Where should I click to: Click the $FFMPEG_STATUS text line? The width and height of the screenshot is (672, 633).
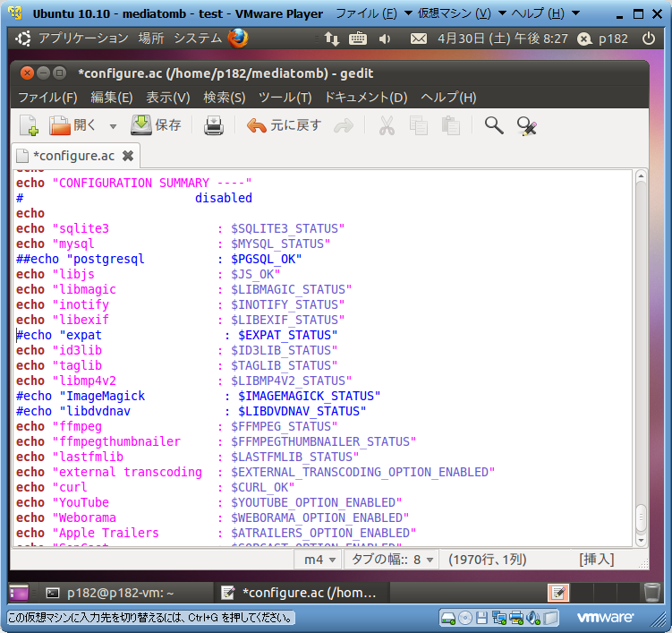(x=285, y=426)
